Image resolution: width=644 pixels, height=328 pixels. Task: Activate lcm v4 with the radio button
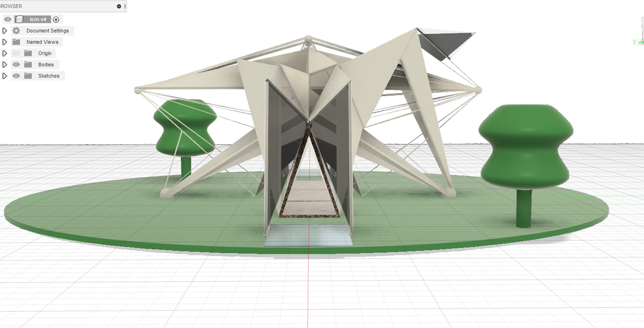56,20
